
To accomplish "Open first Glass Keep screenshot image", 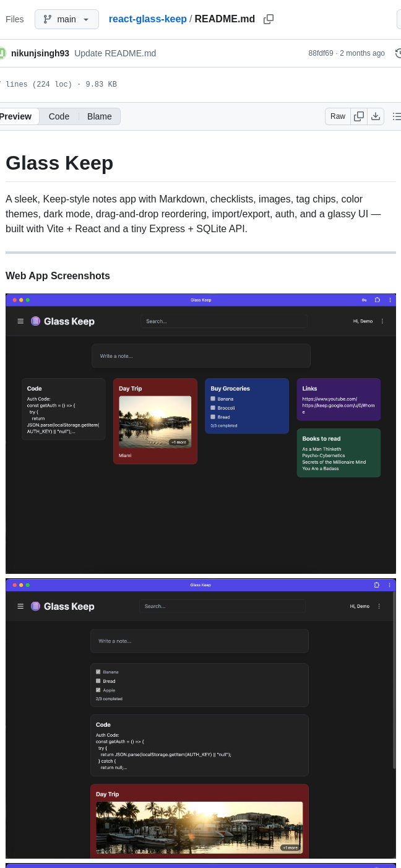I will (x=200, y=433).
